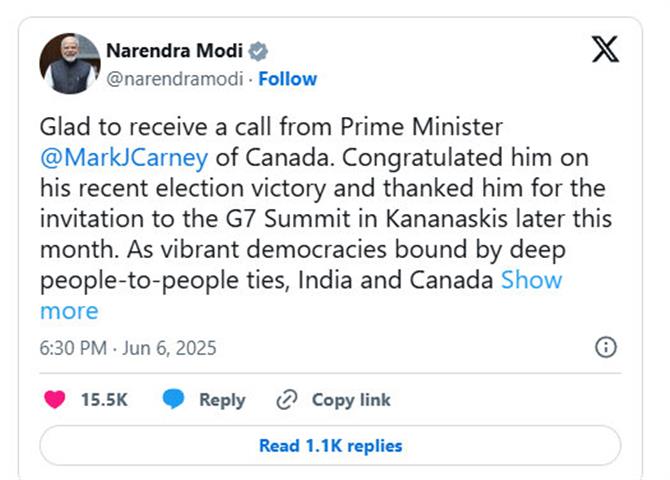Click the word 'more' to expand tweet
The image size is (670, 480).
[69, 311]
